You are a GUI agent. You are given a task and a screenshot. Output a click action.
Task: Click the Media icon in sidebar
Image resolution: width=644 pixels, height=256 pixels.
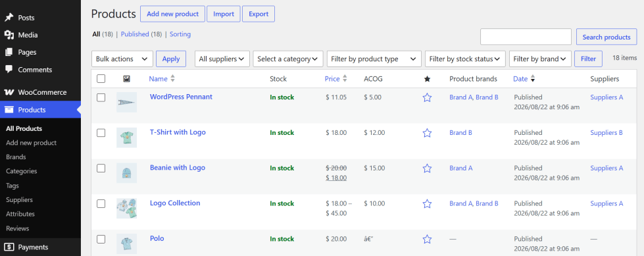tap(9, 35)
